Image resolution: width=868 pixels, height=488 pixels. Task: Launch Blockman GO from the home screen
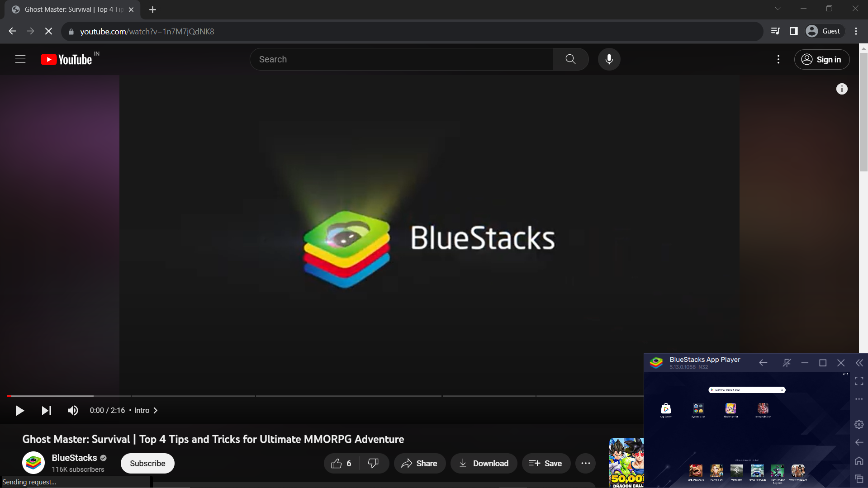pyautogui.click(x=730, y=408)
